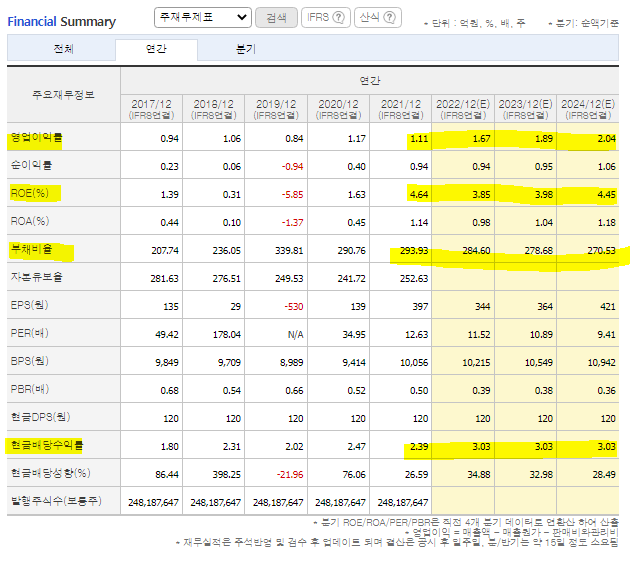Click ROE value -5.85 for 2019/12
Image resolution: width=630 pixels, height=562 pixels.
pos(292,195)
